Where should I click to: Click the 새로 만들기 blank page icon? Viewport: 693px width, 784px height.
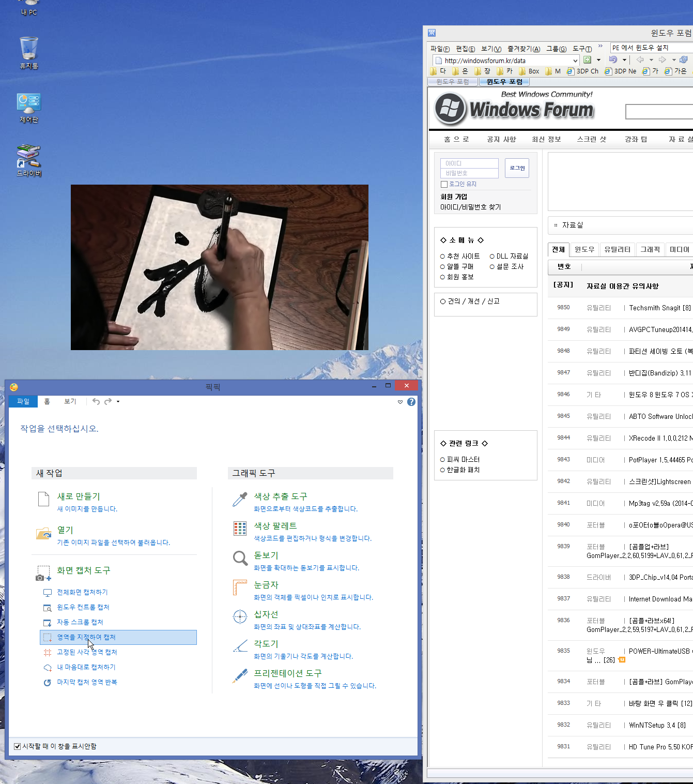click(x=44, y=499)
